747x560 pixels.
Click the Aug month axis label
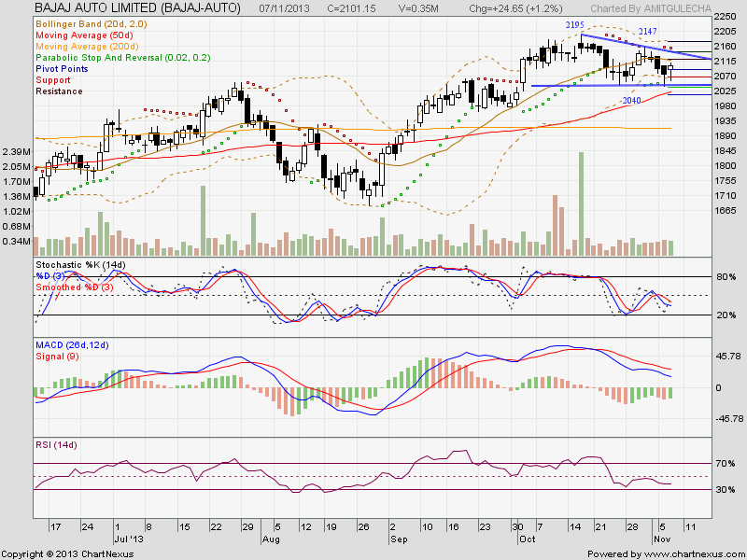pyautogui.click(x=271, y=539)
